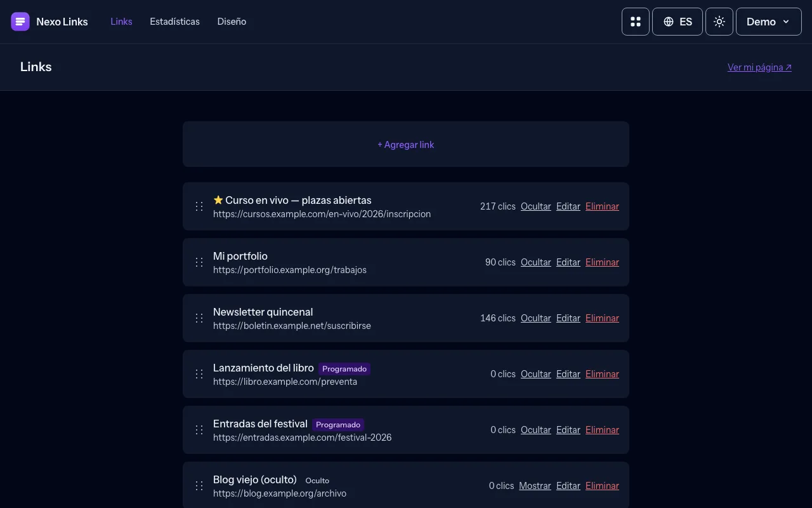The image size is (812, 508).
Task: Toggle the light/dark theme sun icon
Action: [719, 22]
